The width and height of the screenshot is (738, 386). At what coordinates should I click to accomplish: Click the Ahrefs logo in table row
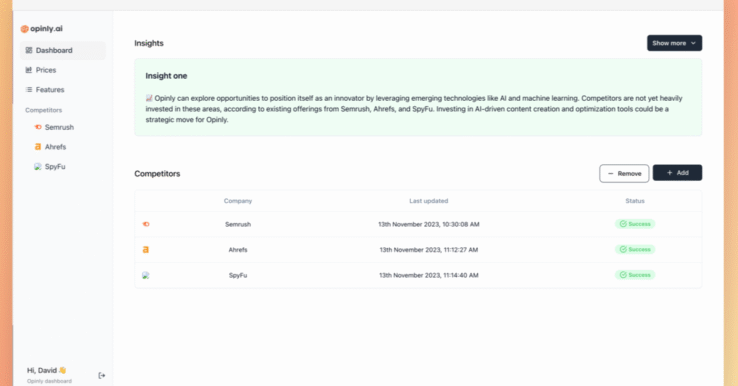click(146, 249)
